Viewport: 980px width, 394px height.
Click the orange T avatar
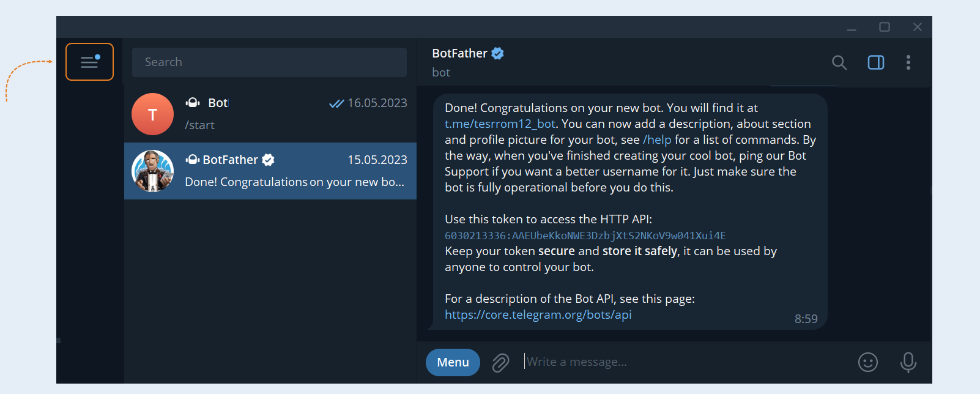pos(152,114)
